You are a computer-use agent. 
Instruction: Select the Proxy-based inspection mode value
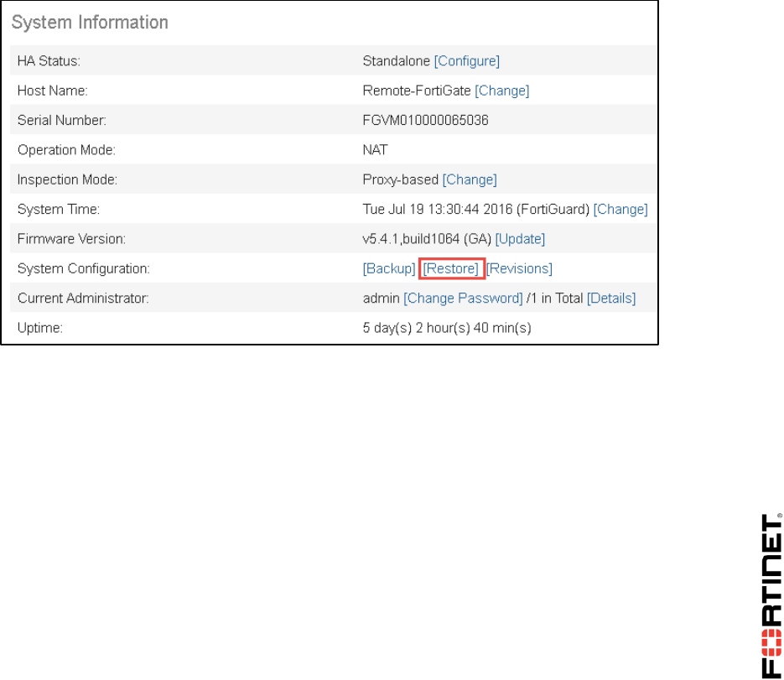(401, 179)
